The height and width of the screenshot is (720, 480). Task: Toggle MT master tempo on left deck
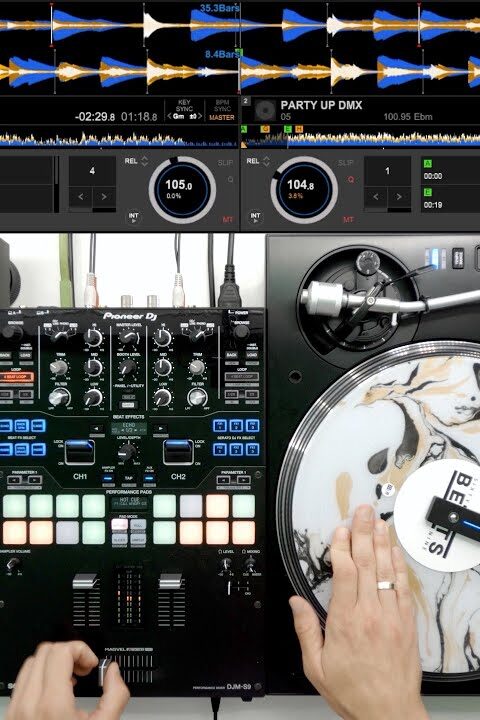[228, 219]
